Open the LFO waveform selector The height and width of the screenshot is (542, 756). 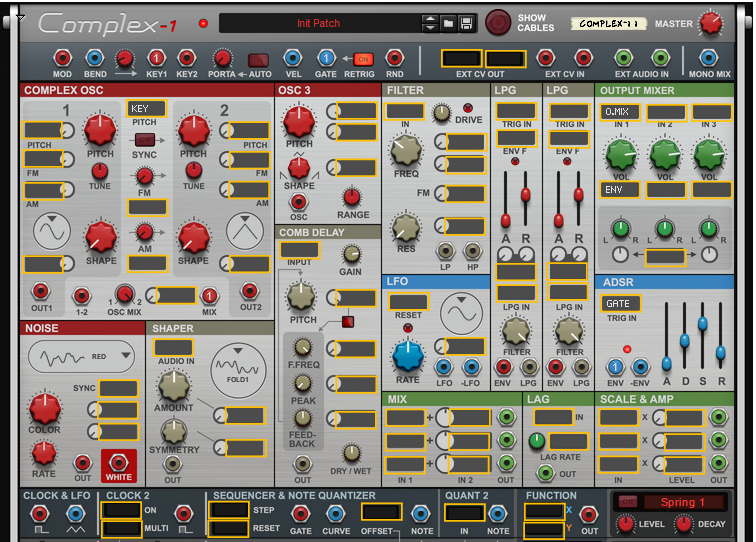[x=461, y=313]
